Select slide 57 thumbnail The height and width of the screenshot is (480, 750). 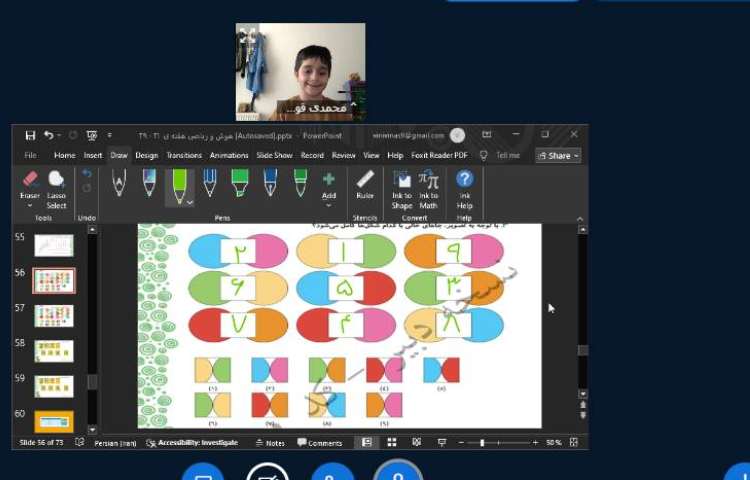click(54, 316)
